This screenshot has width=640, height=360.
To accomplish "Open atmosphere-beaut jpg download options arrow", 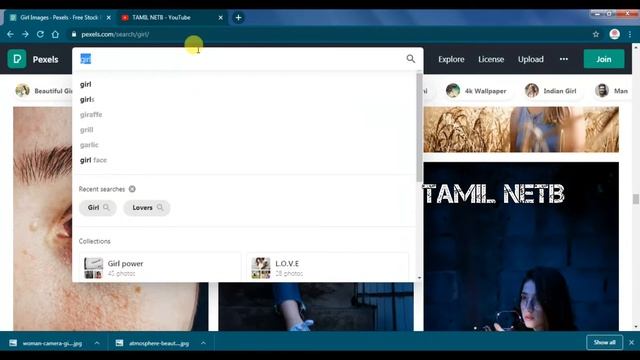I will coord(203,343).
